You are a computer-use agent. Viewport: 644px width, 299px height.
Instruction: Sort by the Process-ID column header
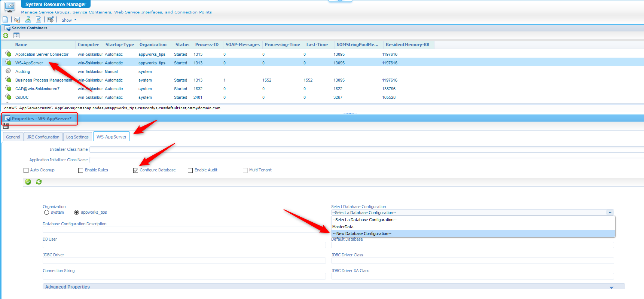tap(207, 45)
